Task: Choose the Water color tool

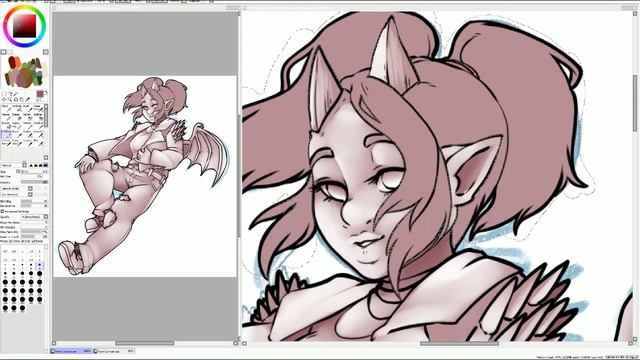Action: pyautogui.click(x=38, y=108)
